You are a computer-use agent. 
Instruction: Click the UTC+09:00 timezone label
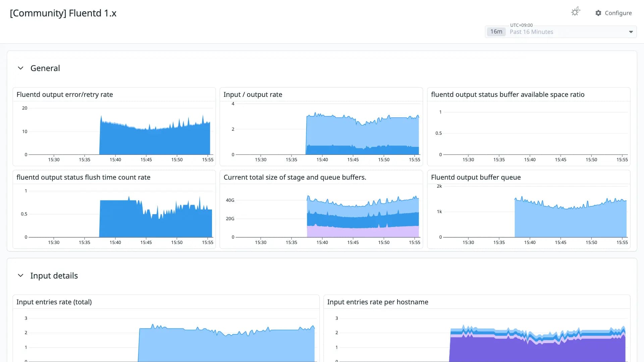pyautogui.click(x=521, y=25)
